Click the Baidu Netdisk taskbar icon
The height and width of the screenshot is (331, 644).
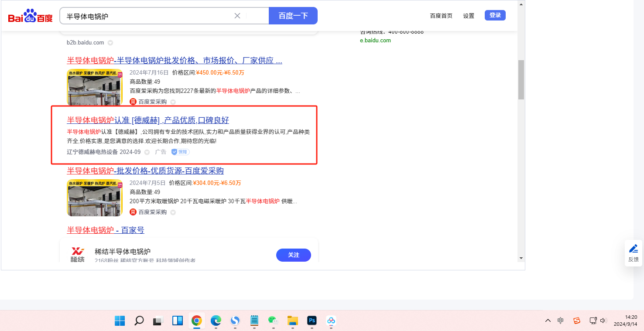[x=331, y=321]
